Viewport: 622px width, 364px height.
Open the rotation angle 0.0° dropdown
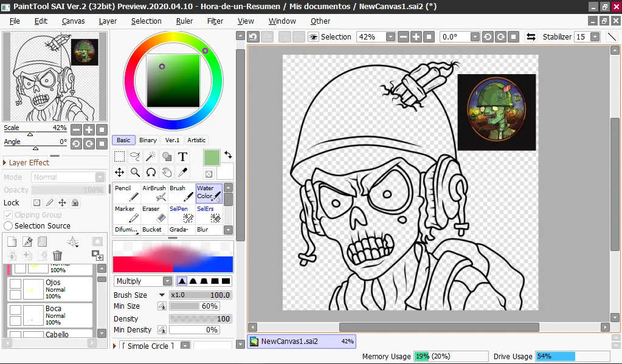click(x=475, y=37)
